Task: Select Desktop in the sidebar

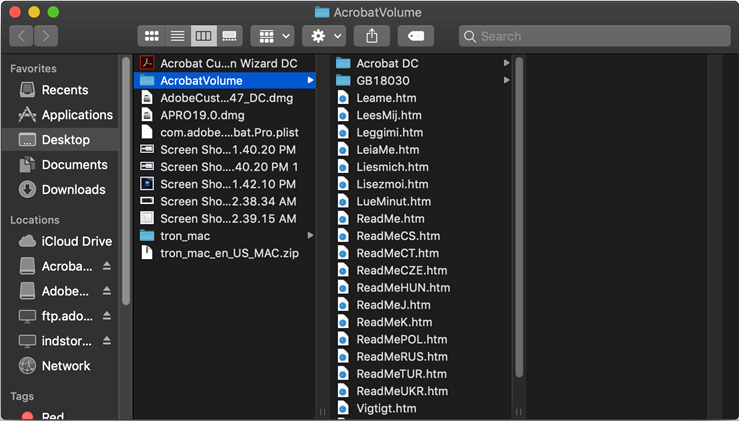Action: point(60,140)
